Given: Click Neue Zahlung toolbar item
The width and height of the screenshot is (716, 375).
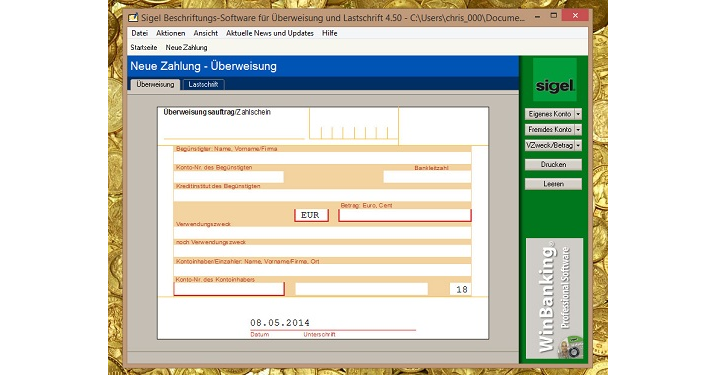Looking at the screenshot, I should [186, 48].
